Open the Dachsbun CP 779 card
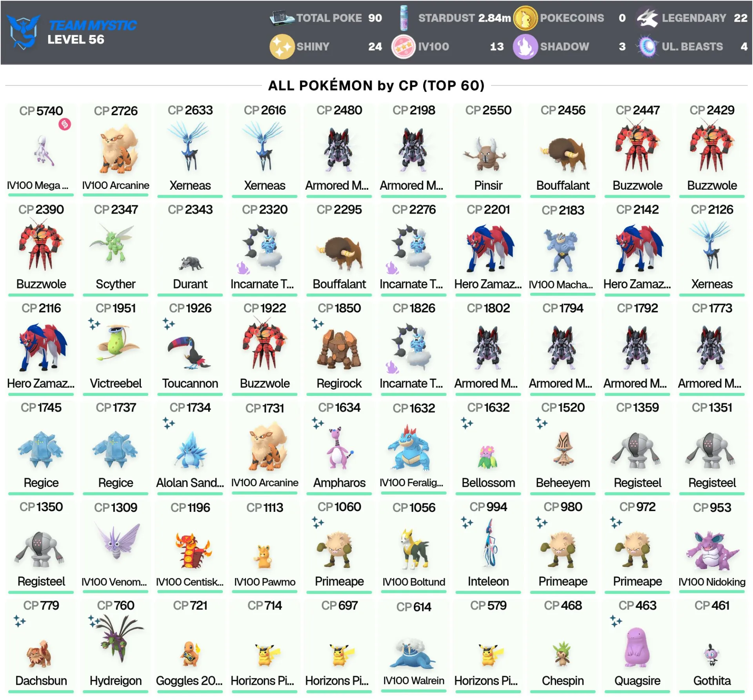 [x=41, y=646]
